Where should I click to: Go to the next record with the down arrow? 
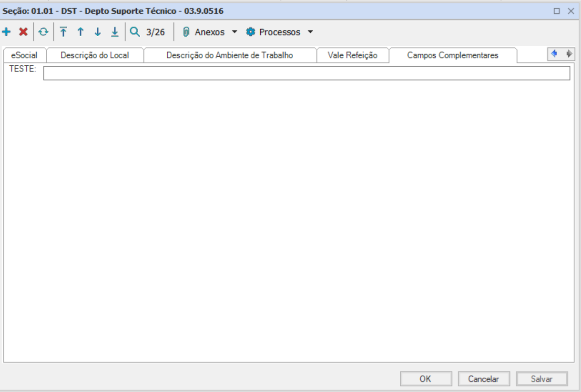[x=98, y=32]
